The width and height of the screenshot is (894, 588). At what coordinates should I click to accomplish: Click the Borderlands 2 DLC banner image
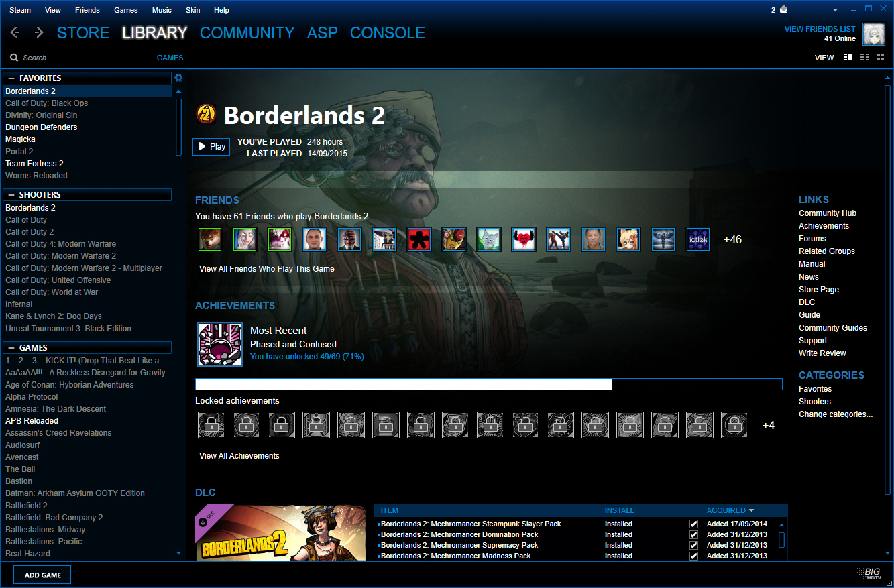pyautogui.click(x=280, y=532)
